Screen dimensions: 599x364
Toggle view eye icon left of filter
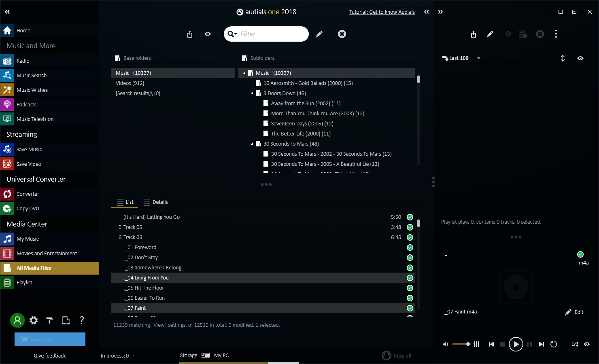pos(208,34)
